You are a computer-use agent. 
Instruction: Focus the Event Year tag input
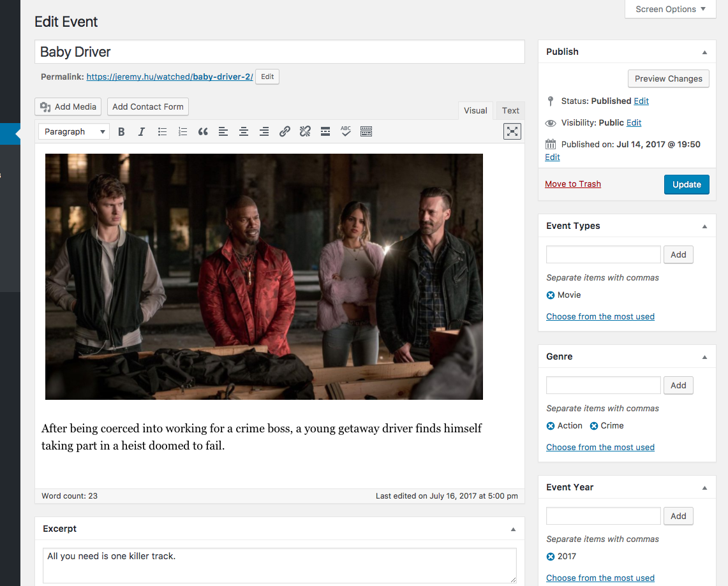604,516
